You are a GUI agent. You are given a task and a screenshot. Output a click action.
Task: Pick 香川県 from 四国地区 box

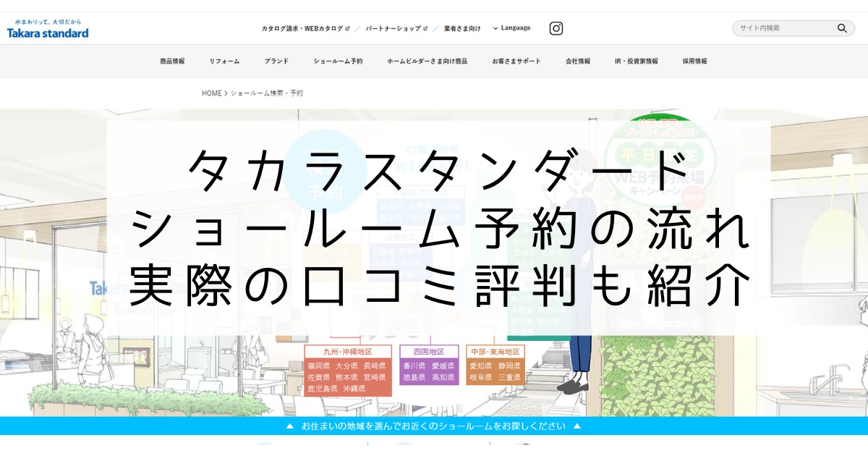(x=414, y=366)
